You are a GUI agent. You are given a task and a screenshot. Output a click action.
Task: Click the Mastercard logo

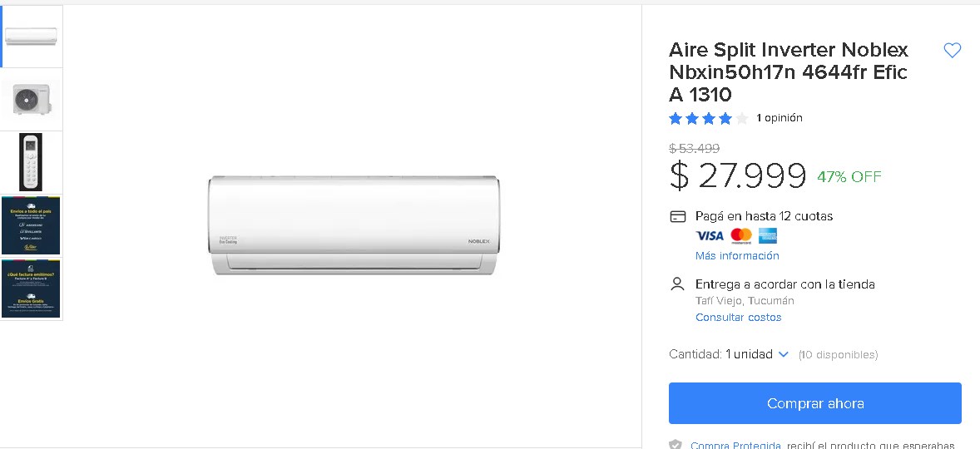point(740,235)
